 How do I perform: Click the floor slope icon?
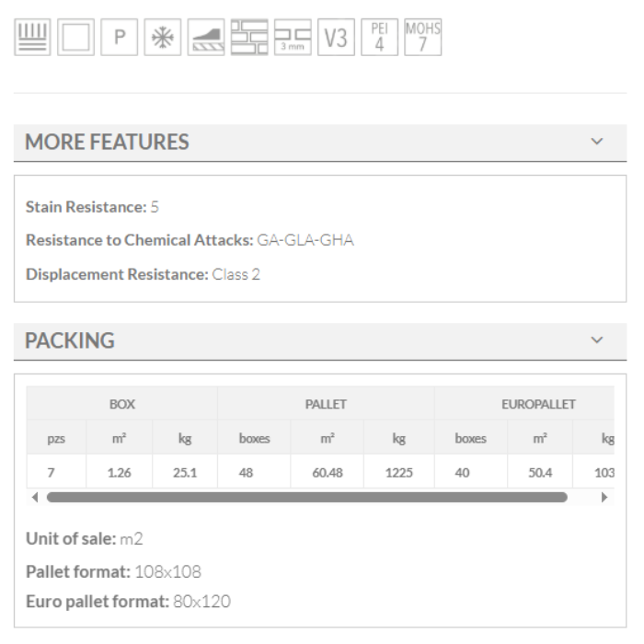[206, 38]
